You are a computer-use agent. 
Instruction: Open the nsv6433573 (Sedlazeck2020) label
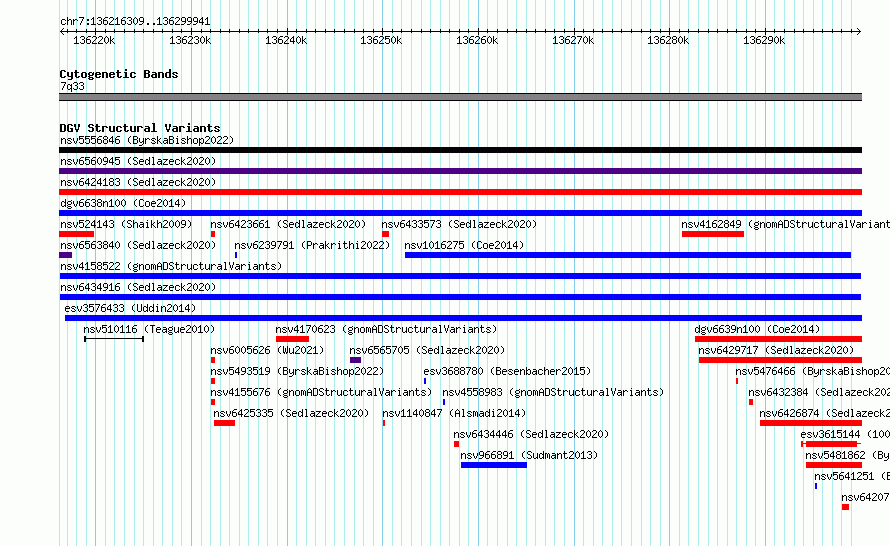459,224
